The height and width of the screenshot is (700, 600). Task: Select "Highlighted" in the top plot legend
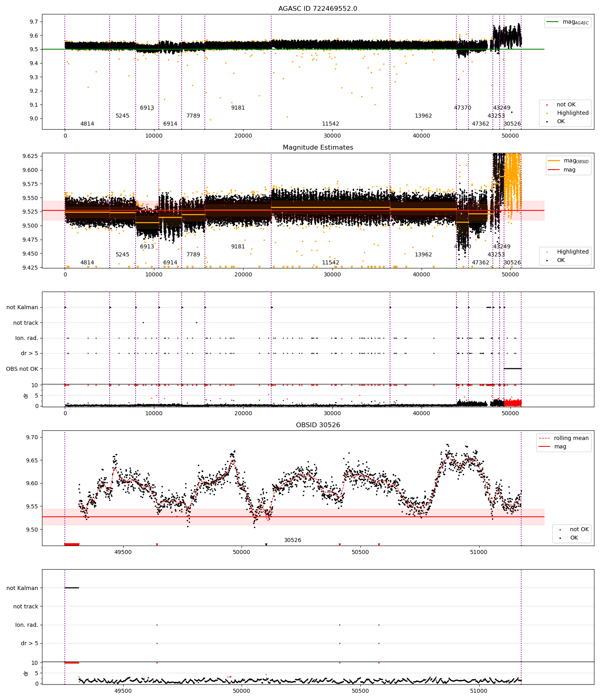[x=573, y=113]
